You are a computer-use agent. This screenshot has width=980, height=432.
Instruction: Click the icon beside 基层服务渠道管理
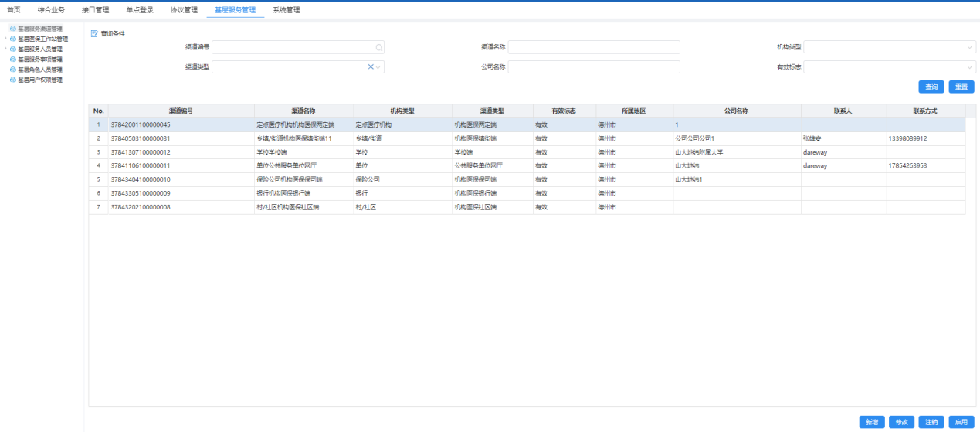click(13, 29)
